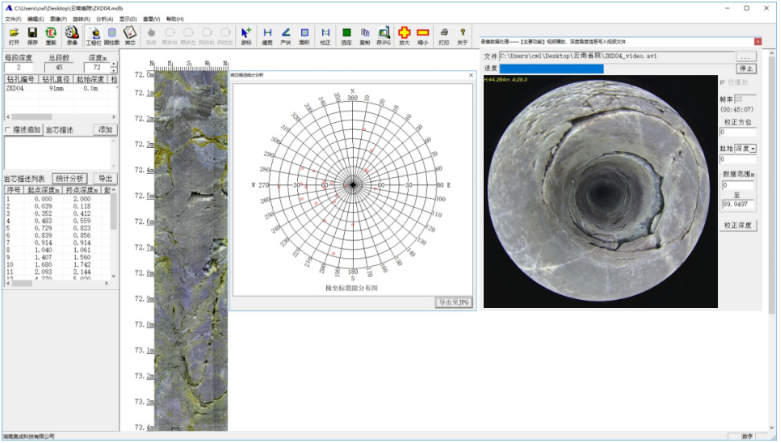Viewport: 781px width, 443px height.
Task: Click the 放大 zoom-in plus icon
Action: [404, 34]
